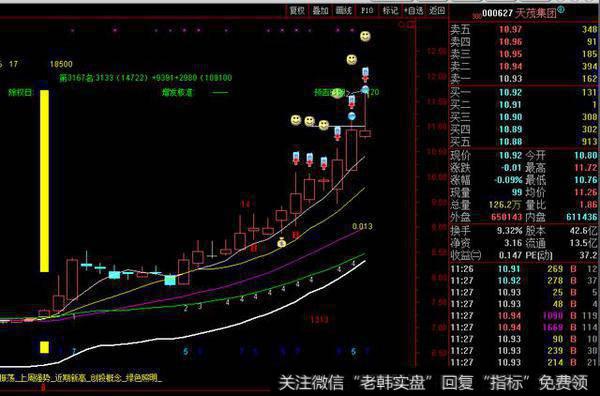
Task: Click the round icon beside 天茂集团 title
Action: point(561,10)
